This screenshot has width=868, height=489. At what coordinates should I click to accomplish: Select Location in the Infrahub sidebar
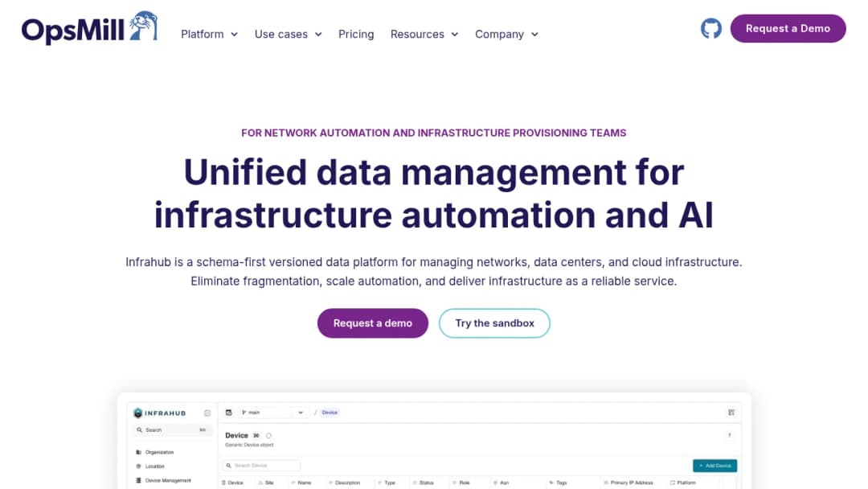point(155,466)
